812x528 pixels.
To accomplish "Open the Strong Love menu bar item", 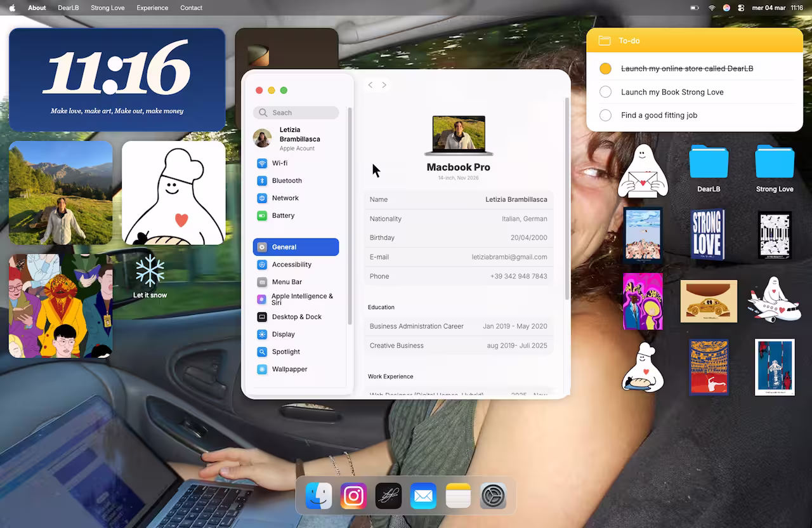I will tap(108, 8).
